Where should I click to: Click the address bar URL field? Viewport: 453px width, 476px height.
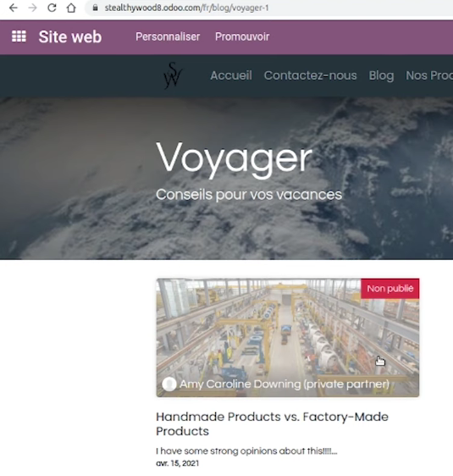point(270,8)
